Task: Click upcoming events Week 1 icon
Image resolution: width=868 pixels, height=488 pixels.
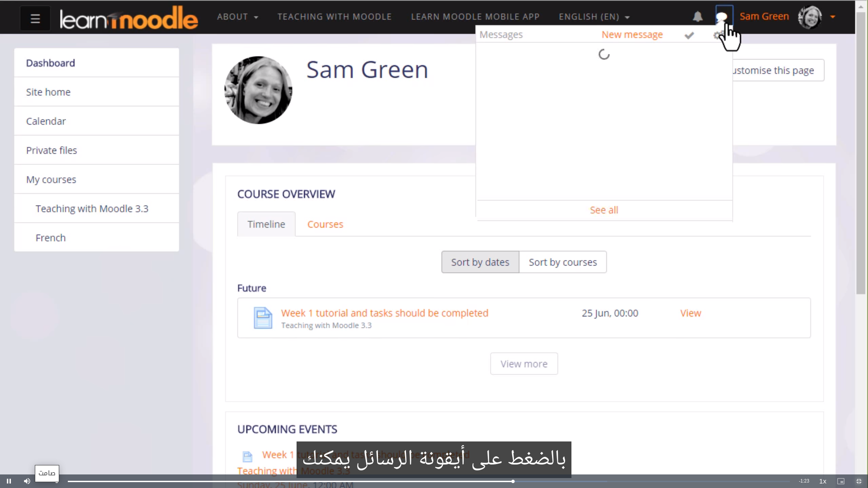Action: 247,457
